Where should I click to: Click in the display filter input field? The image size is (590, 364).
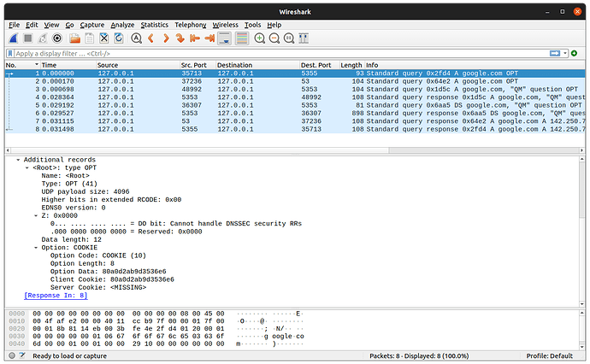281,53
